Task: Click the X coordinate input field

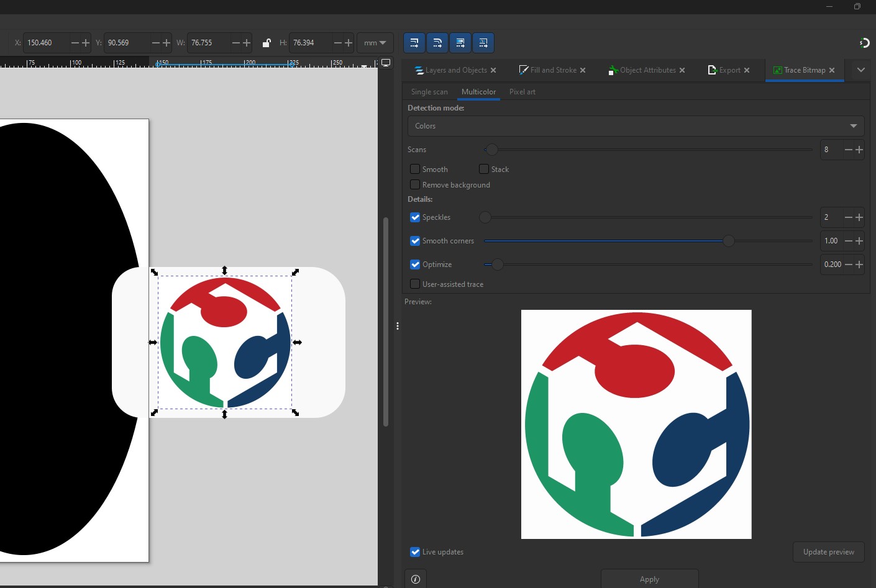Action: pyautogui.click(x=47, y=43)
